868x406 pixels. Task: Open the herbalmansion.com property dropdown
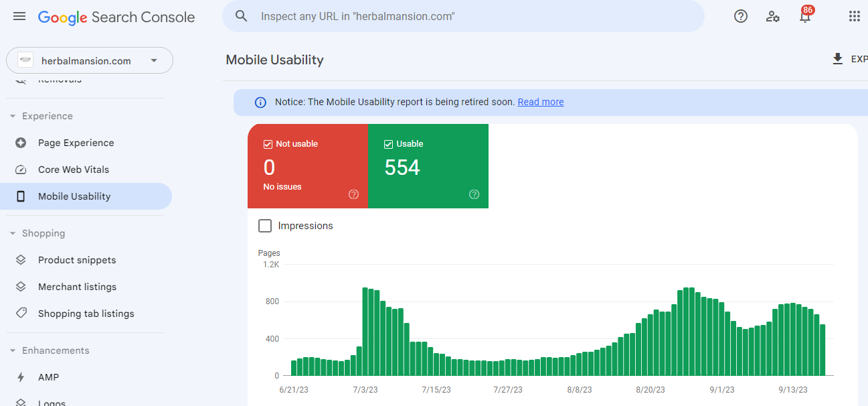(x=90, y=60)
